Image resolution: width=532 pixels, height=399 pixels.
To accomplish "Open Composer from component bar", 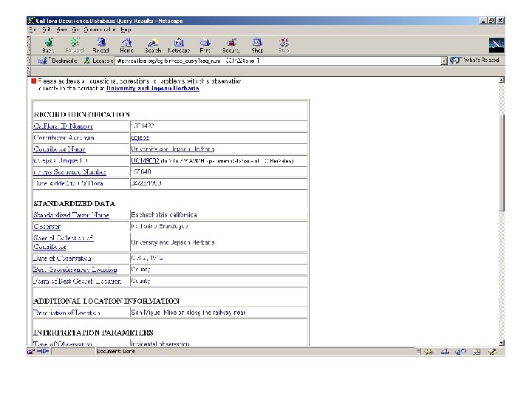I will 492,352.
